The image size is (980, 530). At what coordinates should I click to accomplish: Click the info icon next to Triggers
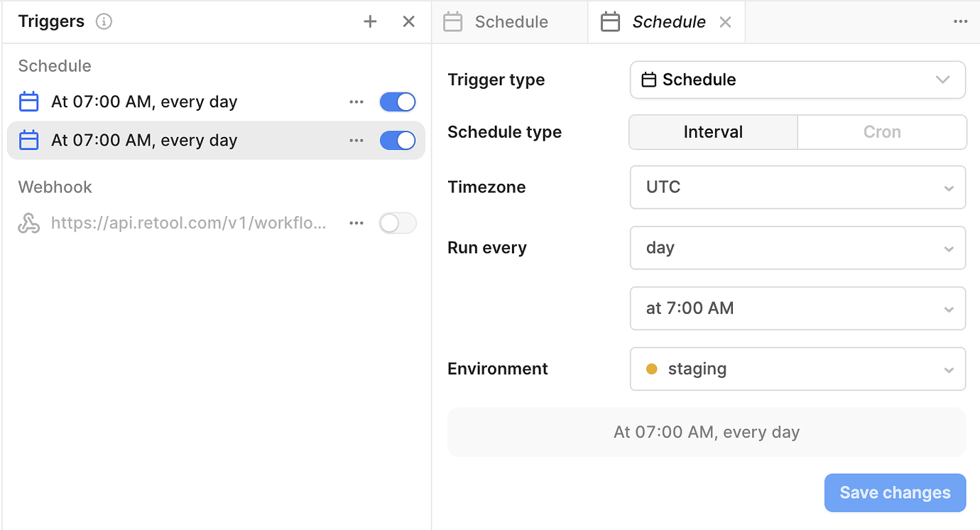coord(104,21)
